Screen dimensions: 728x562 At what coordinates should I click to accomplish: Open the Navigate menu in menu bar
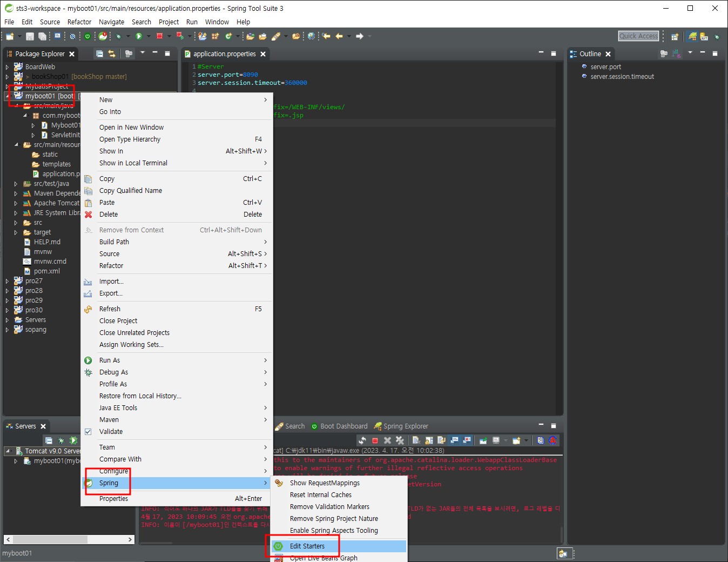pos(111,22)
